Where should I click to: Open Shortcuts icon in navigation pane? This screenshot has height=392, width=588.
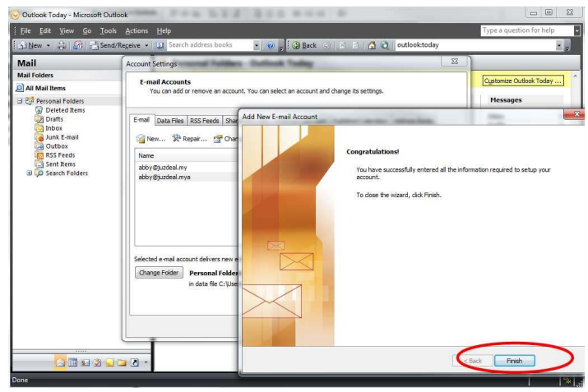click(x=134, y=362)
